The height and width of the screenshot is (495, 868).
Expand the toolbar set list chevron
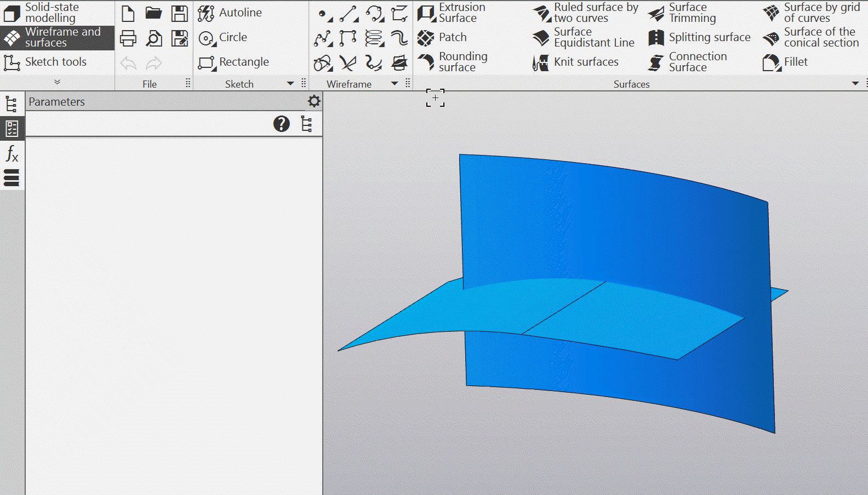[57, 82]
